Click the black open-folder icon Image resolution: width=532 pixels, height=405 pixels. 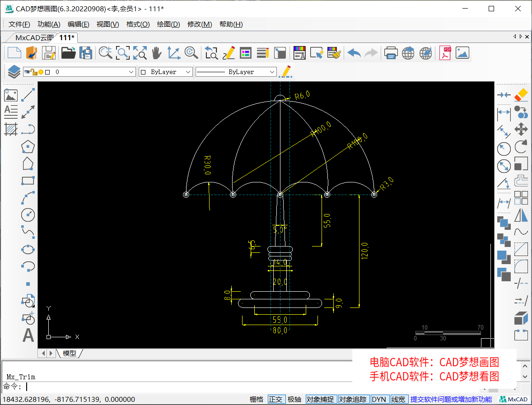[x=68, y=53]
